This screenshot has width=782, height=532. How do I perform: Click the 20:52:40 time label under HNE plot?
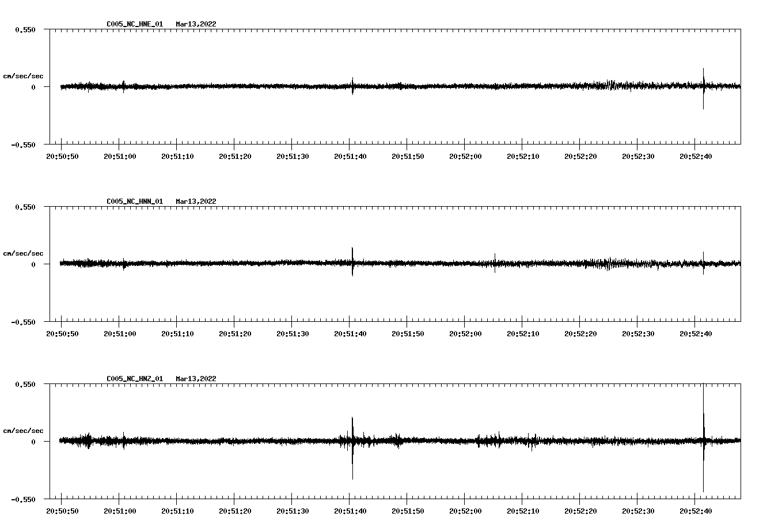coord(696,157)
